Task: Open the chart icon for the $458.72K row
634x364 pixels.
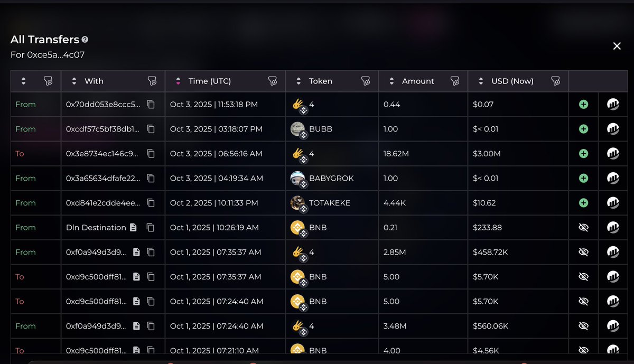Action: tap(613, 252)
